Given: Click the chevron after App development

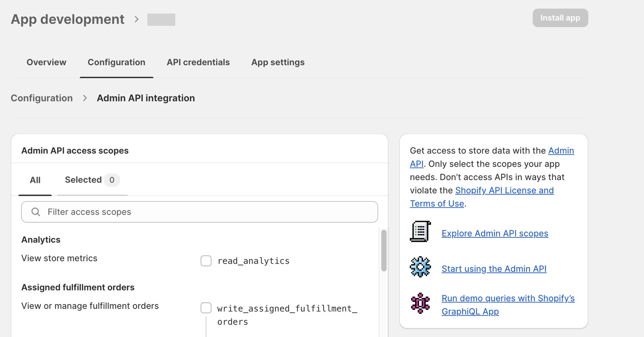Looking at the screenshot, I should tap(136, 19).
